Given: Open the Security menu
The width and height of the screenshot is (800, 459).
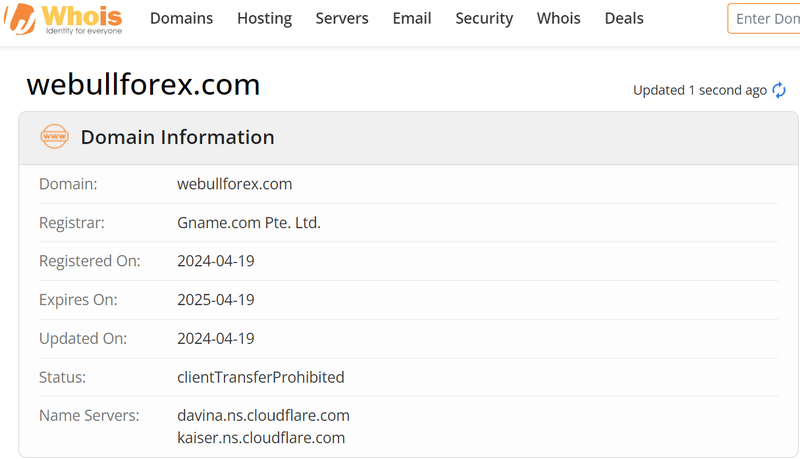Looking at the screenshot, I should tap(484, 18).
